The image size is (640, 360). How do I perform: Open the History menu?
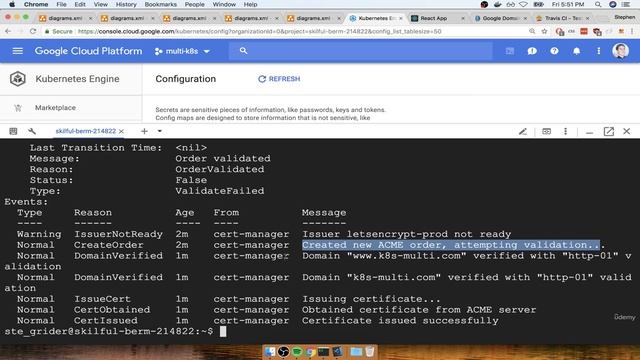tap(126, 4)
